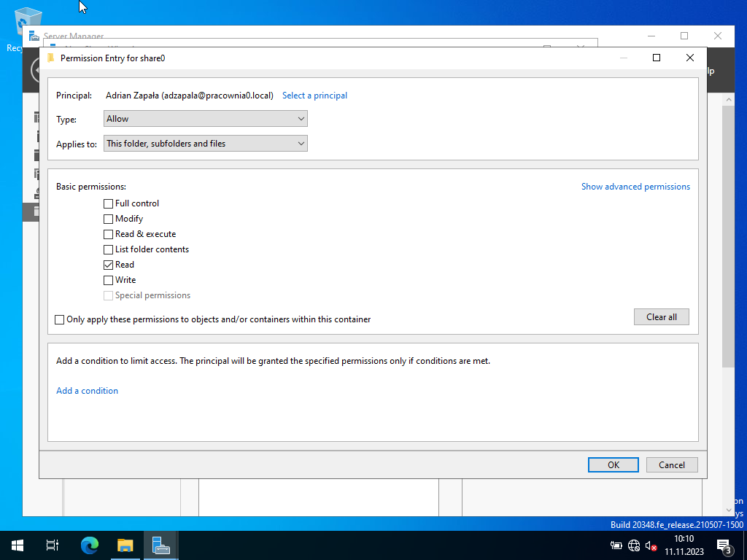Screen dimensions: 747x560
Task: Click the 'Add a condition' link
Action: click(87, 391)
